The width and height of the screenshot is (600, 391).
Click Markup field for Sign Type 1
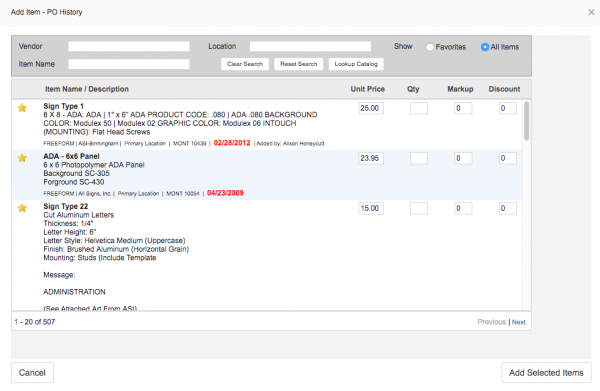click(463, 108)
